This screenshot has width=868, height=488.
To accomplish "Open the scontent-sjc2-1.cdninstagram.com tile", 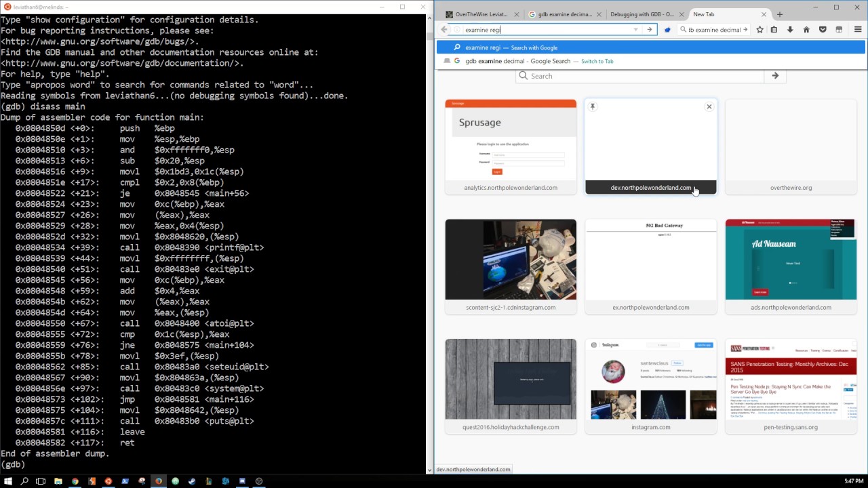I will coord(511,266).
